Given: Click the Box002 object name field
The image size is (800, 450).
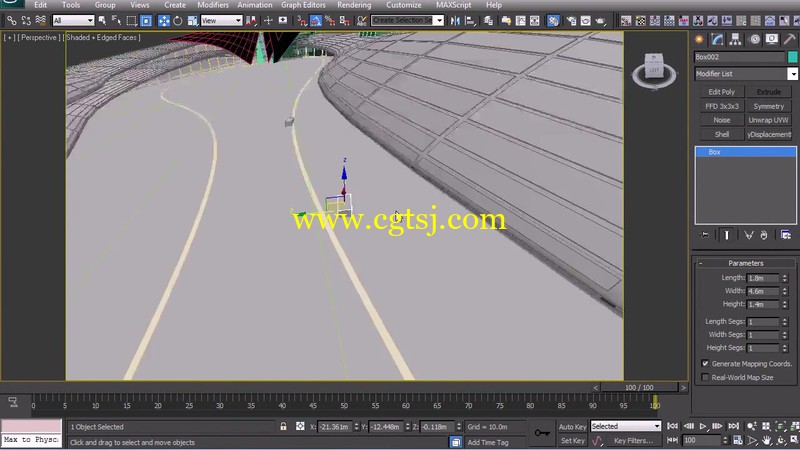Looking at the screenshot, I should 739,57.
